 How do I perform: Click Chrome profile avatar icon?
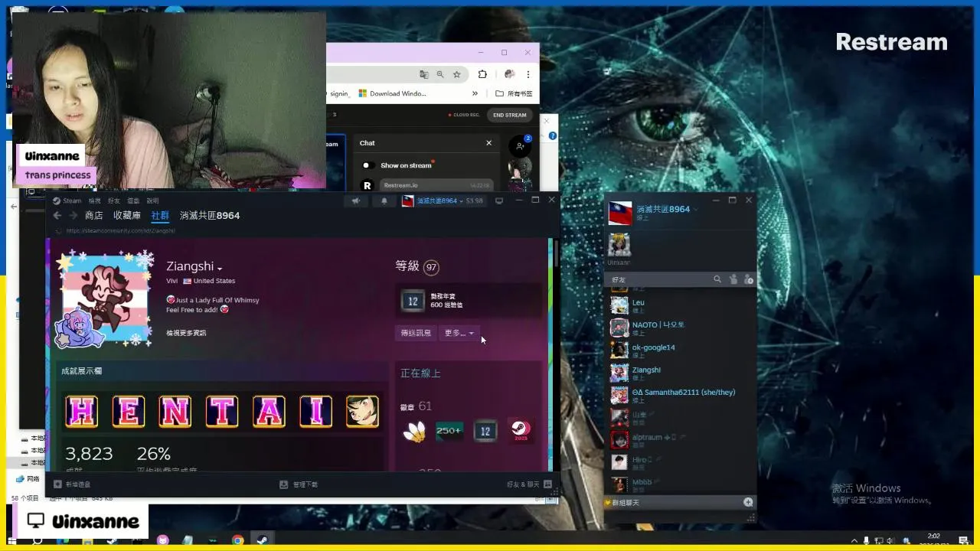click(x=509, y=74)
